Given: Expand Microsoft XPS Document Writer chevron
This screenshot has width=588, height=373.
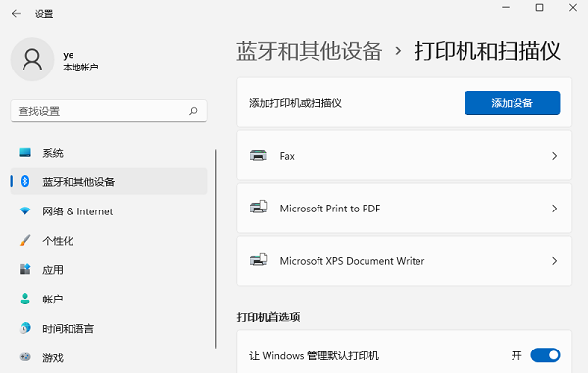Looking at the screenshot, I should (555, 261).
